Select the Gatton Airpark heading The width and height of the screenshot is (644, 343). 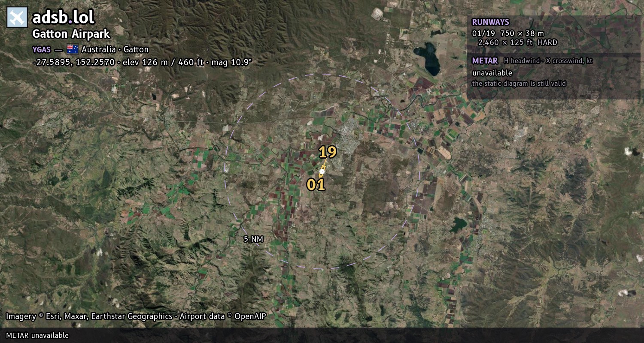tap(71, 34)
